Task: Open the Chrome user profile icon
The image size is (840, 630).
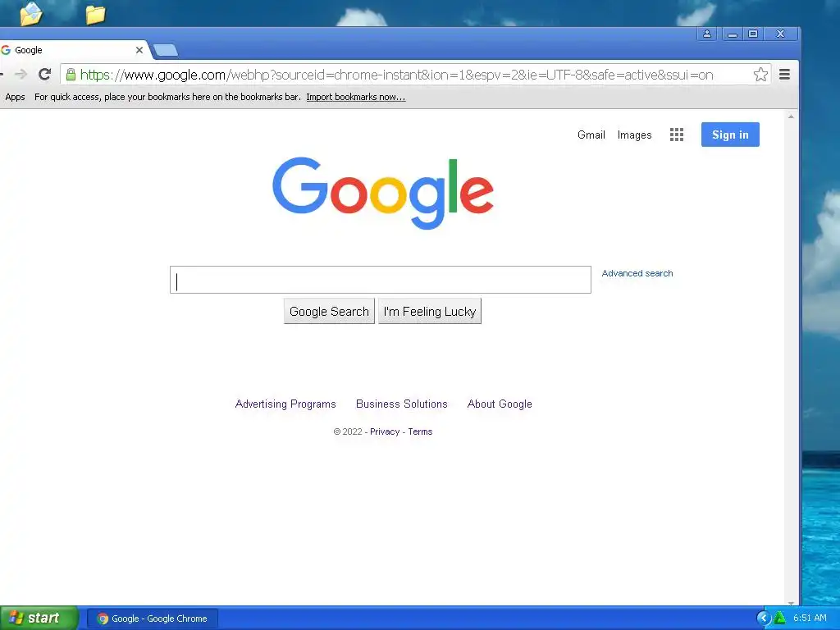Action: [x=706, y=34]
